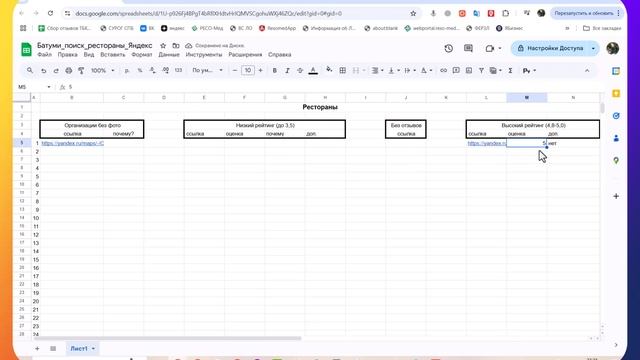Viewport: 640px width, 360px height.
Task: Decrease font size with minus button
Action: point(235,71)
